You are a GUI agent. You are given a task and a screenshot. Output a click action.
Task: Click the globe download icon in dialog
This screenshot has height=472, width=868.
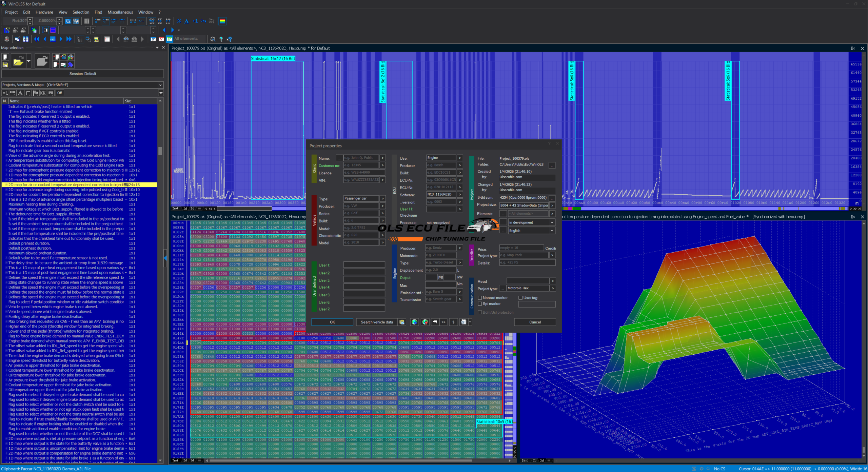(414, 322)
